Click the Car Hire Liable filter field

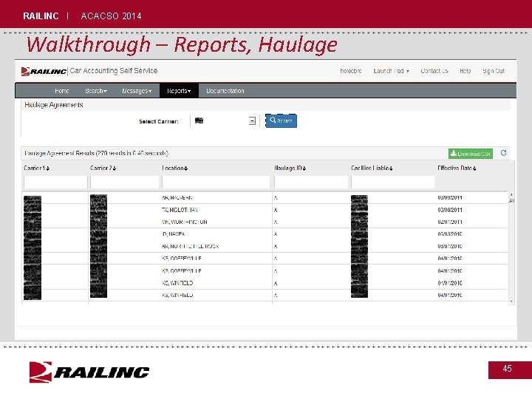[393, 183]
